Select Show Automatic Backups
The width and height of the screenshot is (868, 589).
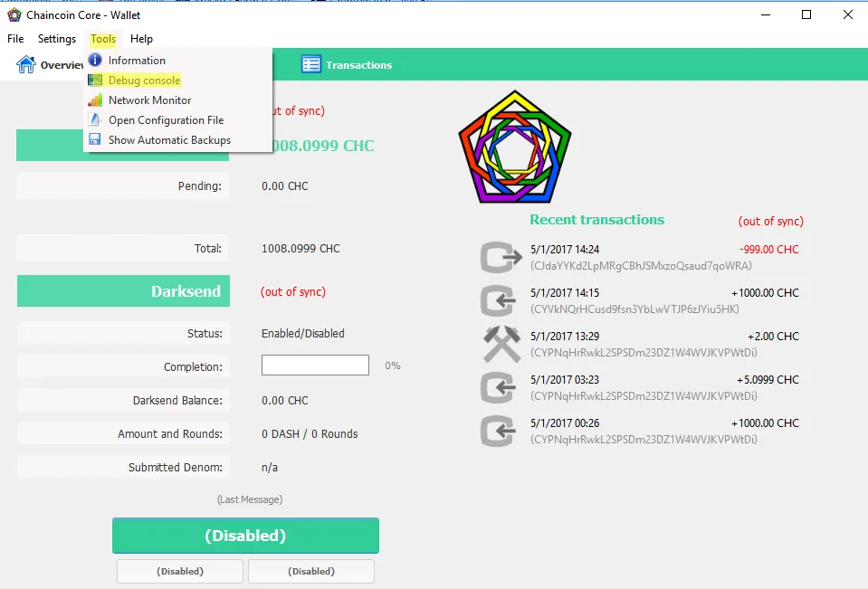pos(177,140)
